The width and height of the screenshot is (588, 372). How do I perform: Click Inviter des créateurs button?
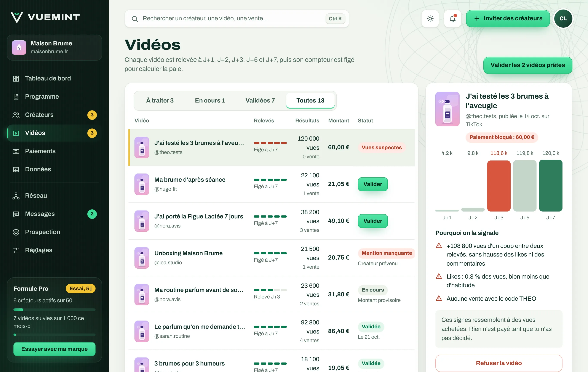point(508,19)
